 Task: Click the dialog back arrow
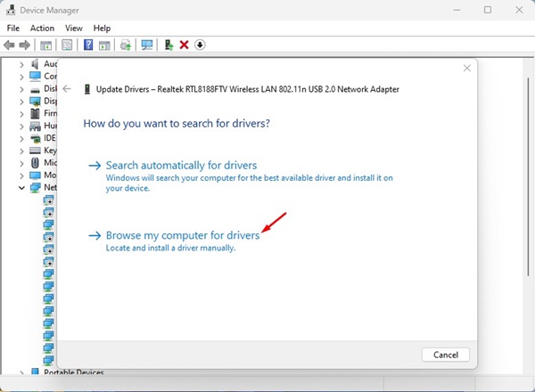click(x=67, y=89)
